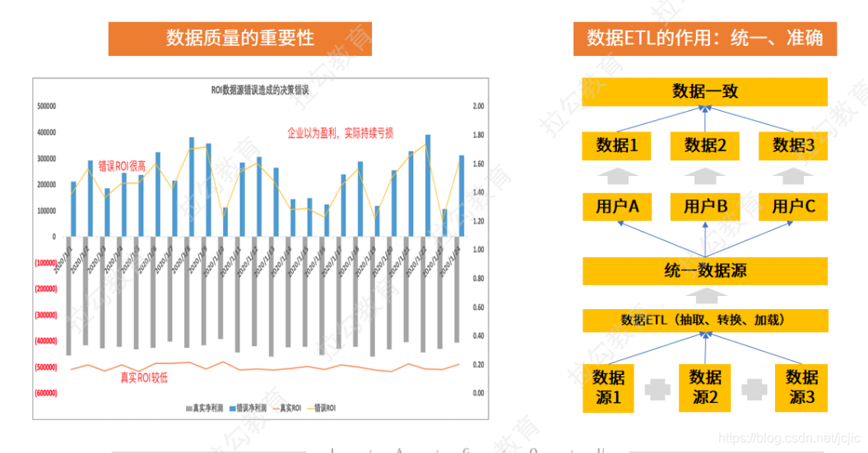Image resolution: width=868 pixels, height=453 pixels.
Task: Click the 数据源2 box
Action: pyautogui.click(x=705, y=388)
